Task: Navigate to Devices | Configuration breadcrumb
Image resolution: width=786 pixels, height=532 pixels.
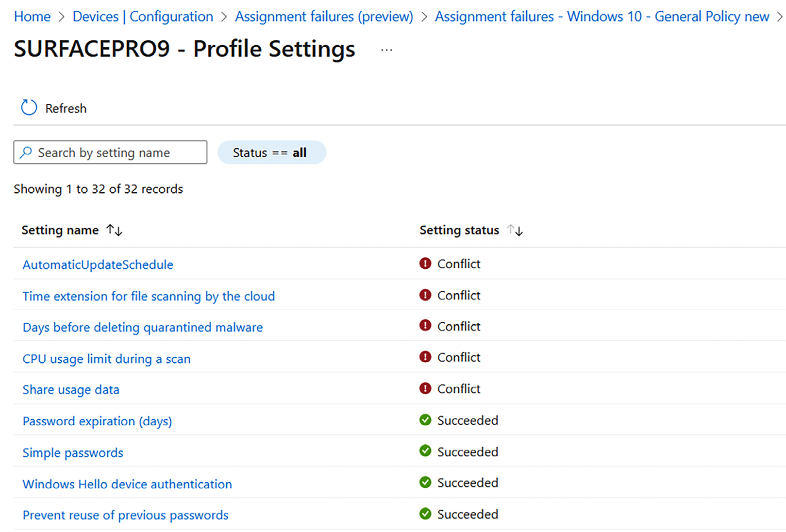Action: click(x=143, y=17)
